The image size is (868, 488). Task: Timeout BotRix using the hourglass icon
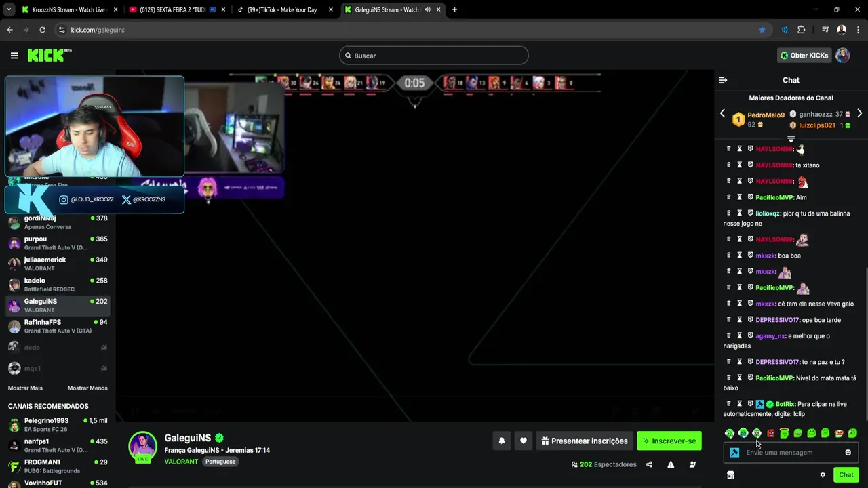740,403
